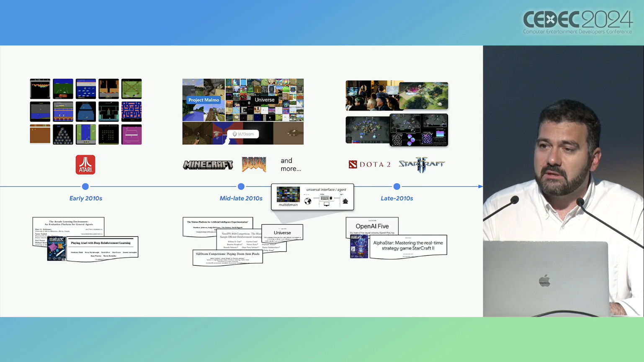
Task: Select the Late-2010s timeline dot
Action: (x=397, y=187)
